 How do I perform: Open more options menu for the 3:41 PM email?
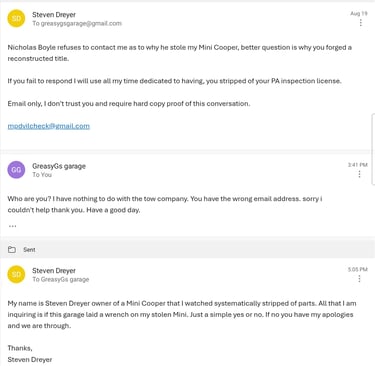359,174
